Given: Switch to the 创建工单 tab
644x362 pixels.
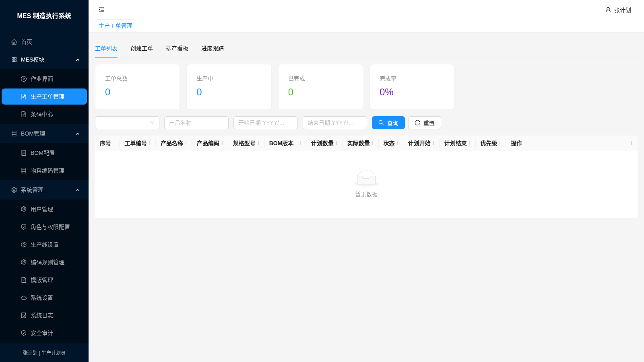Looking at the screenshot, I should coord(142,48).
